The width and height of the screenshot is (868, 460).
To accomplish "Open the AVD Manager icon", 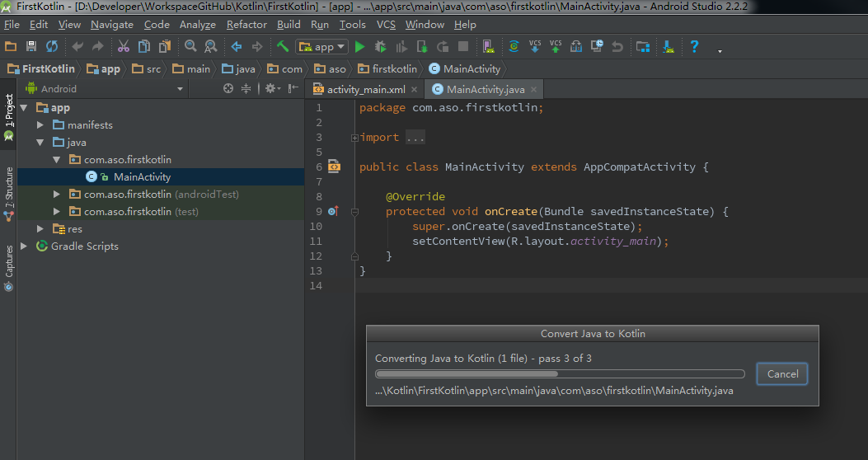I will click(488, 46).
